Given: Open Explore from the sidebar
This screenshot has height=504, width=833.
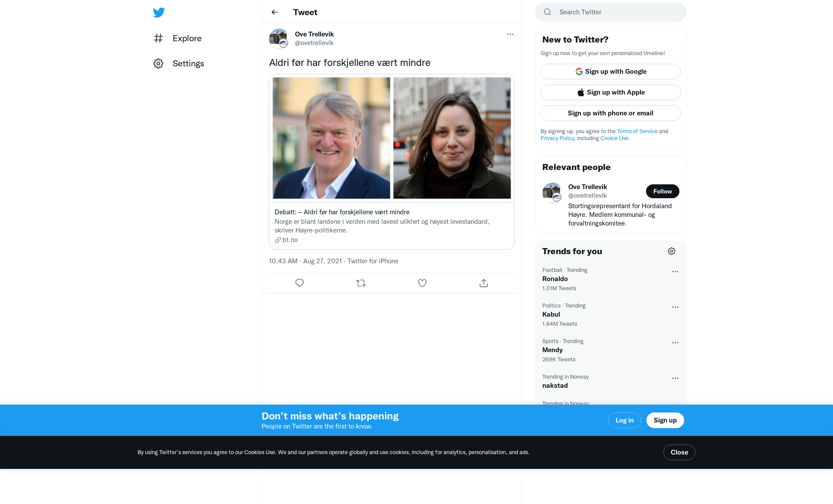Looking at the screenshot, I should 177,38.
